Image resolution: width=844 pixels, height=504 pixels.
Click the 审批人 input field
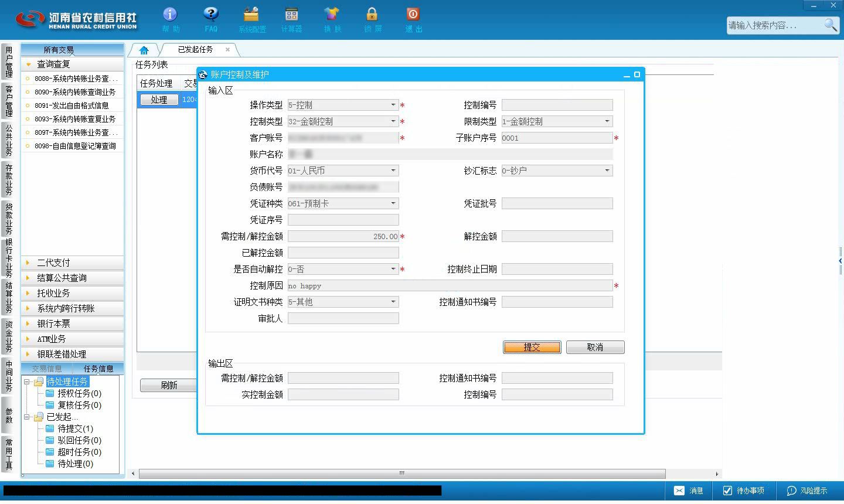click(343, 318)
